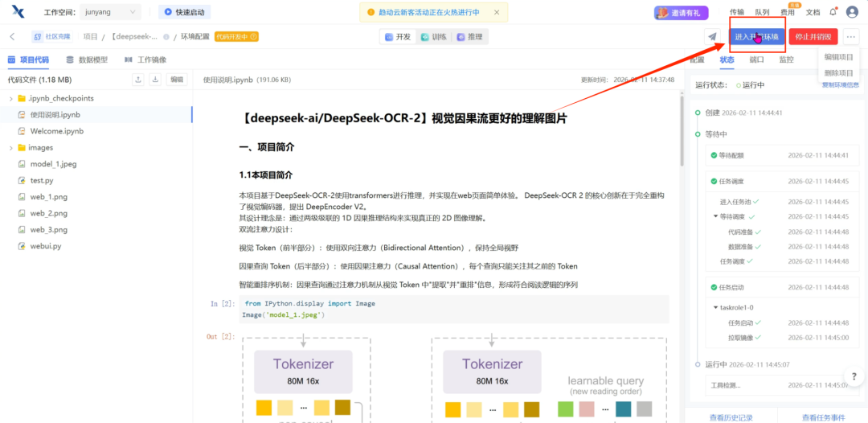
Task: Click the 编辑 button for code files
Action: [x=177, y=80]
